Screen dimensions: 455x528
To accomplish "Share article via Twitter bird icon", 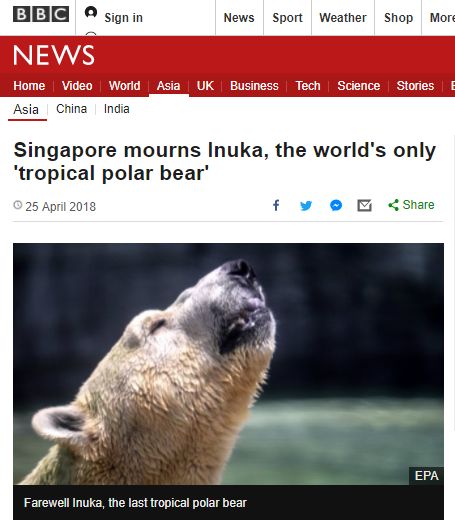I will coord(306,205).
